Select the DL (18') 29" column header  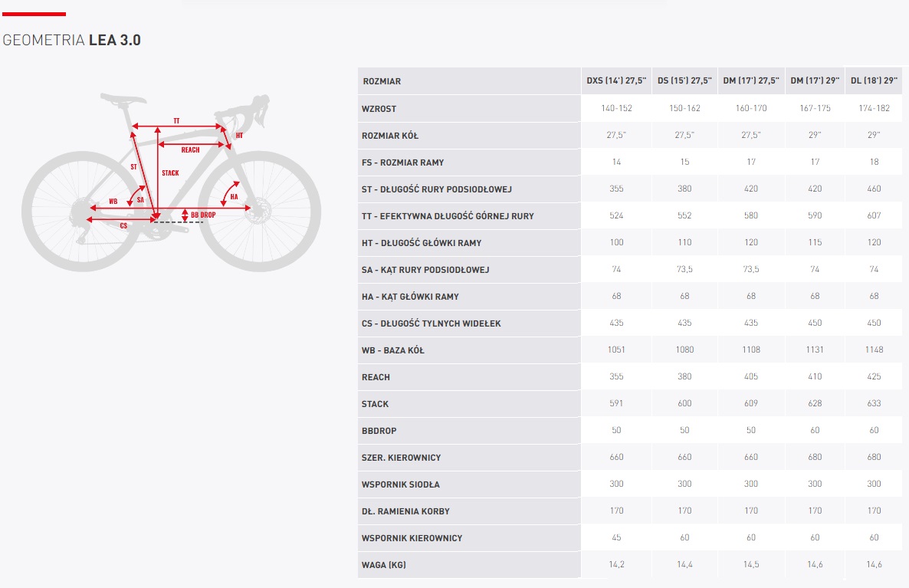(873, 81)
